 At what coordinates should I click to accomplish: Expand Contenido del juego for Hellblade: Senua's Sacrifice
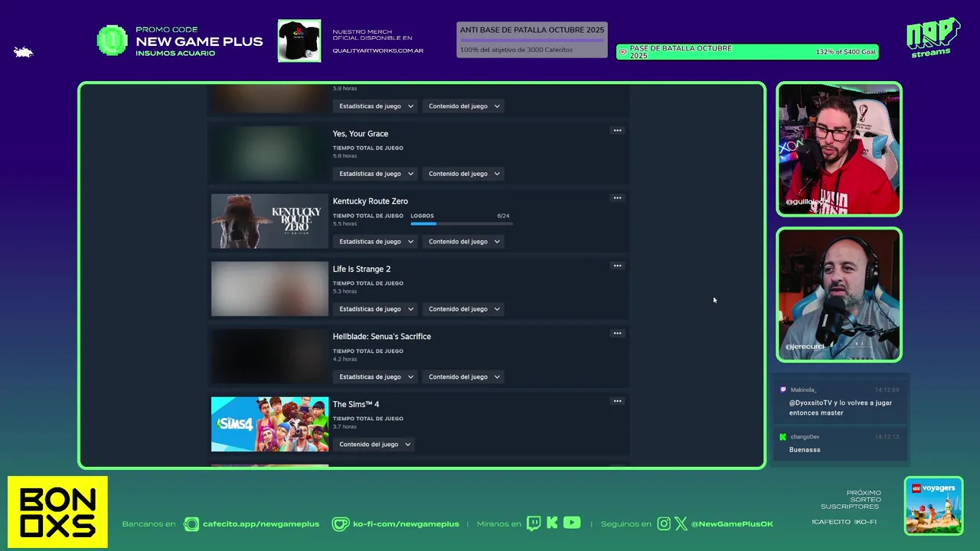pyautogui.click(x=463, y=377)
